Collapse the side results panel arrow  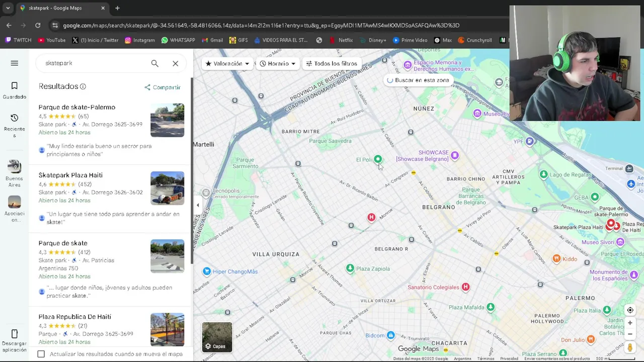click(x=197, y=205)
